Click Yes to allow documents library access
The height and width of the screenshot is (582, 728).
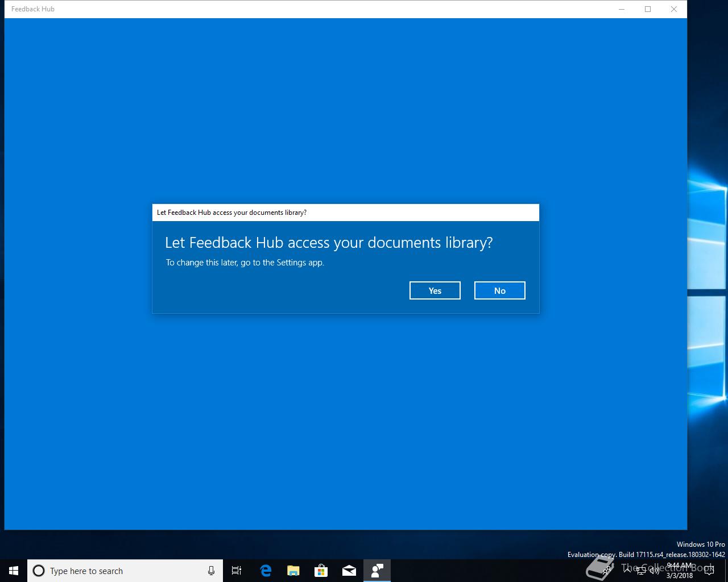pos(435,290)
